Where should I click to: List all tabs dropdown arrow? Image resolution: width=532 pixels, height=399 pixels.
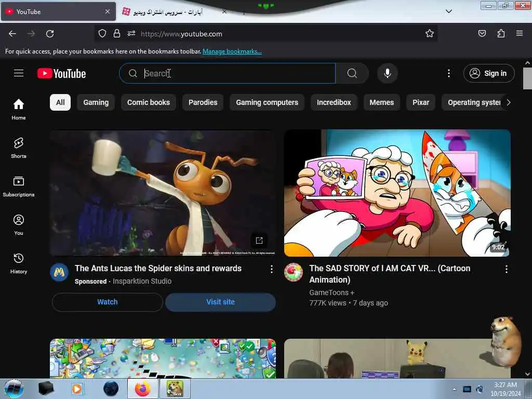(448, 11)
